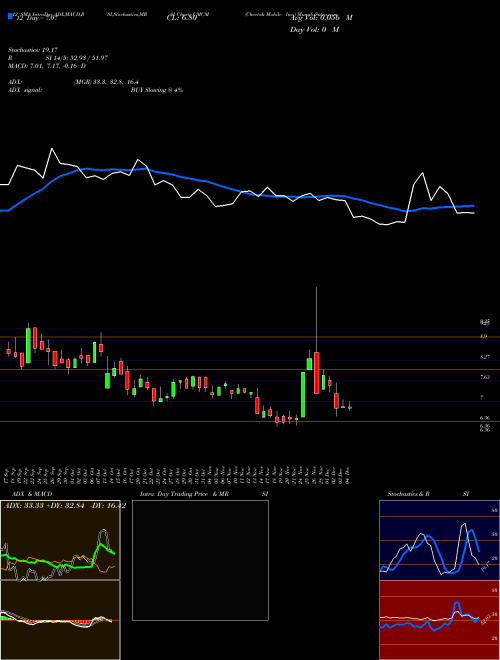Select the "12 Day = 7.07" label
This screenshot has height=660, width=500.
pyautogui.click(x=35, y=18)
